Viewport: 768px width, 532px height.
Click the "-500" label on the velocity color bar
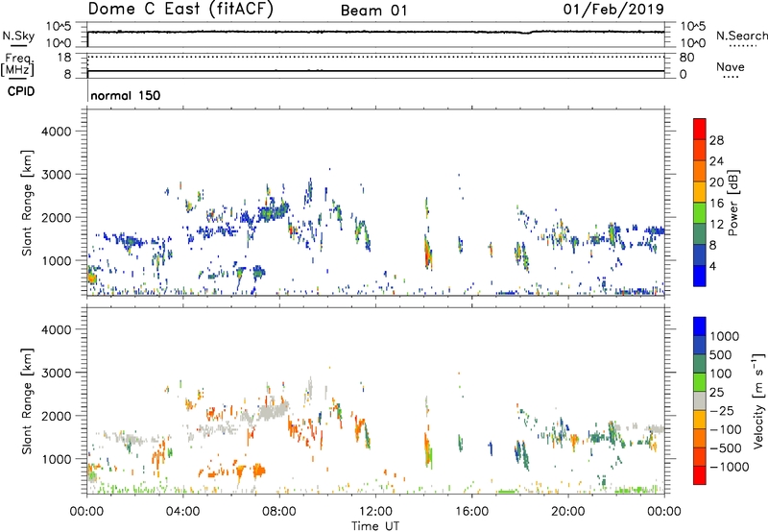point(726,448)
